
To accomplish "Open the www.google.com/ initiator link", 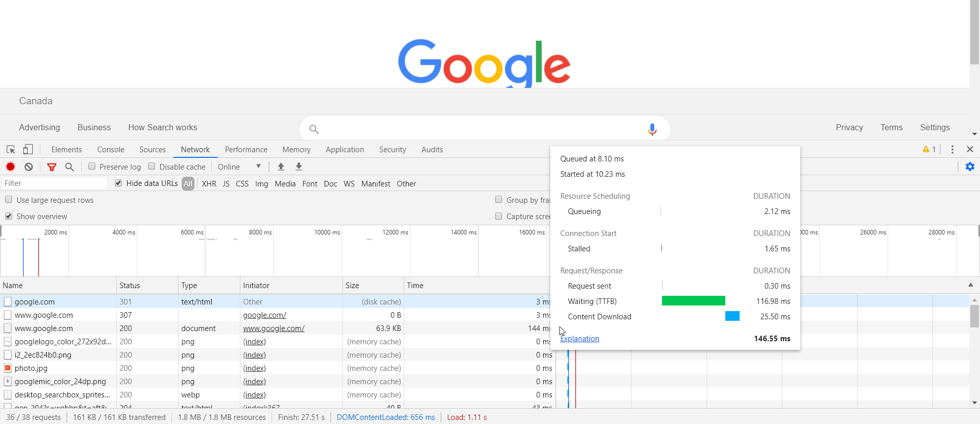I will coord(274,328).
